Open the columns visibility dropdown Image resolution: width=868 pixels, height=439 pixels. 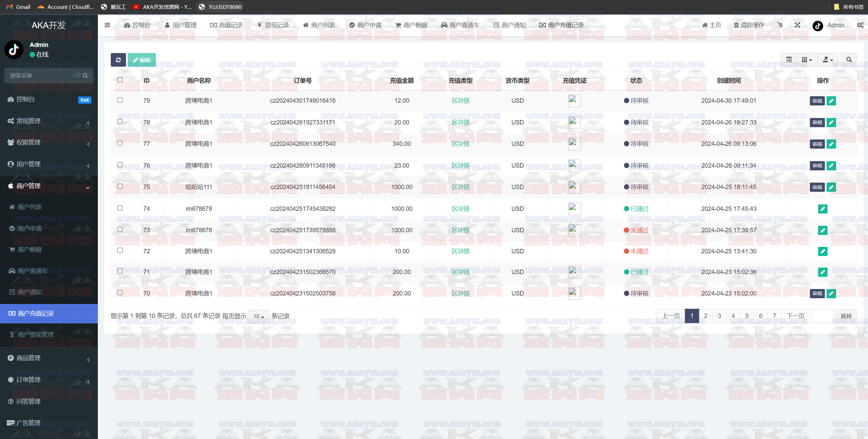807,60
